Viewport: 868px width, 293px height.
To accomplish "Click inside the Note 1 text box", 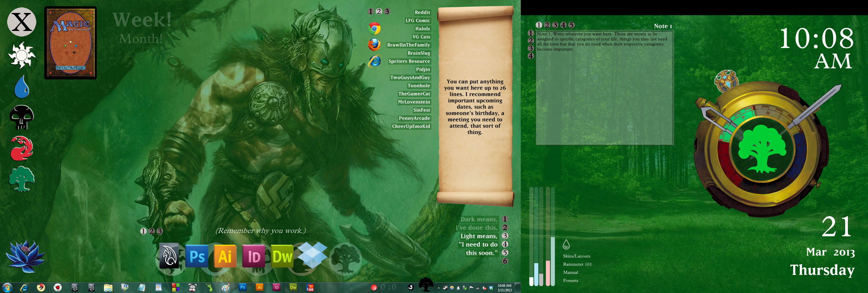I will pos(605,88).
